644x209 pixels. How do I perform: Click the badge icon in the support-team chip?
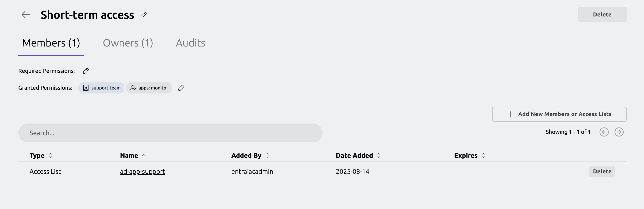tap(85, 88)
